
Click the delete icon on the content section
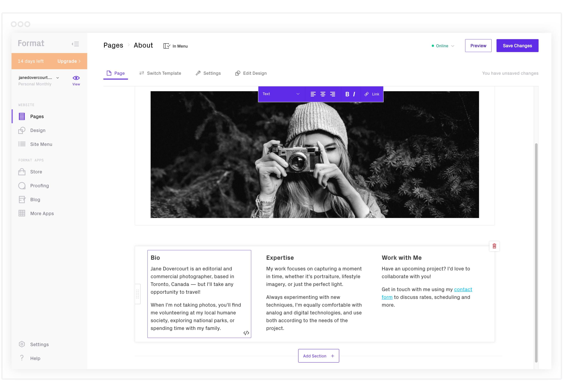[494, 246]
